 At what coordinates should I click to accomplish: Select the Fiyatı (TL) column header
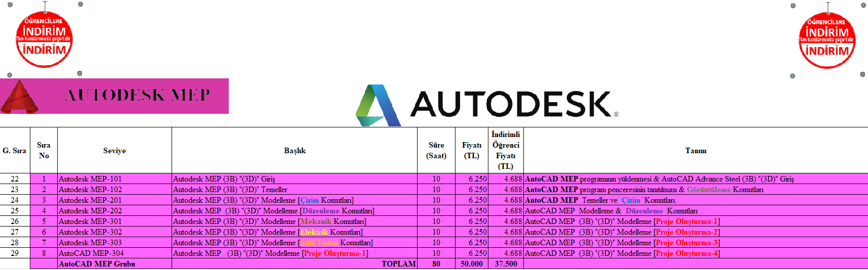tap(472, 151)
